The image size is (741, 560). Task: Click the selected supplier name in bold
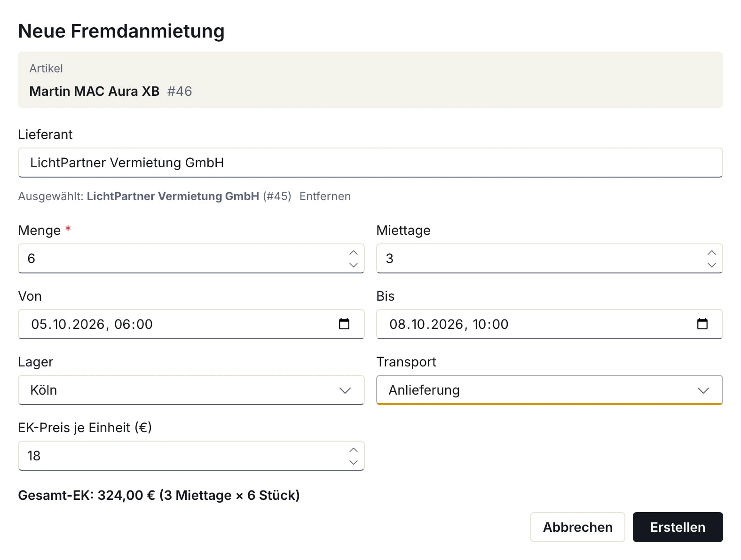click(173, 196)
